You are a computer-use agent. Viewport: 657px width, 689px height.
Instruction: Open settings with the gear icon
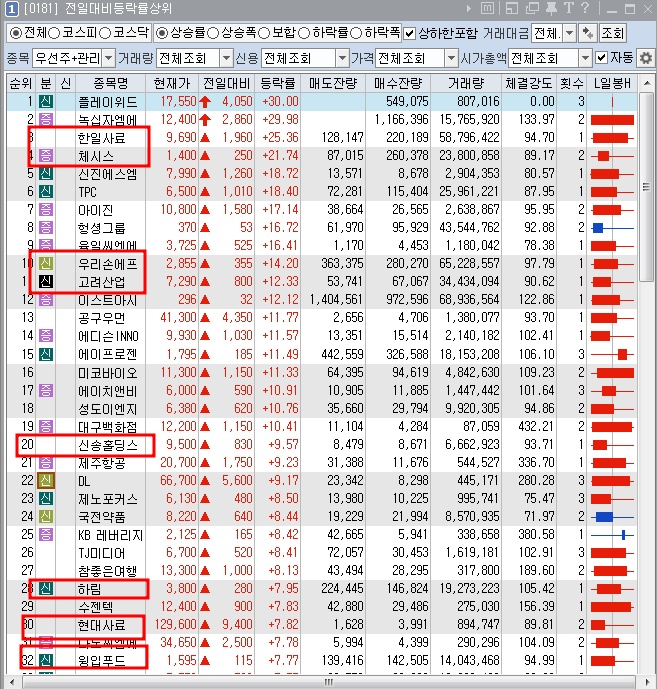[x=646, y=58]
